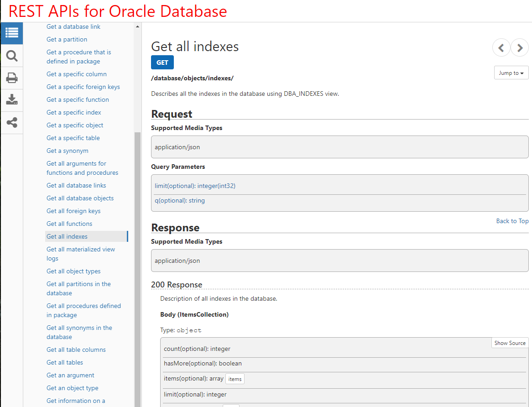The width and height of the screenshot is (532, 407).
Task: Click the up arrow of the navigation scrollbar
Action: [137, 26]
